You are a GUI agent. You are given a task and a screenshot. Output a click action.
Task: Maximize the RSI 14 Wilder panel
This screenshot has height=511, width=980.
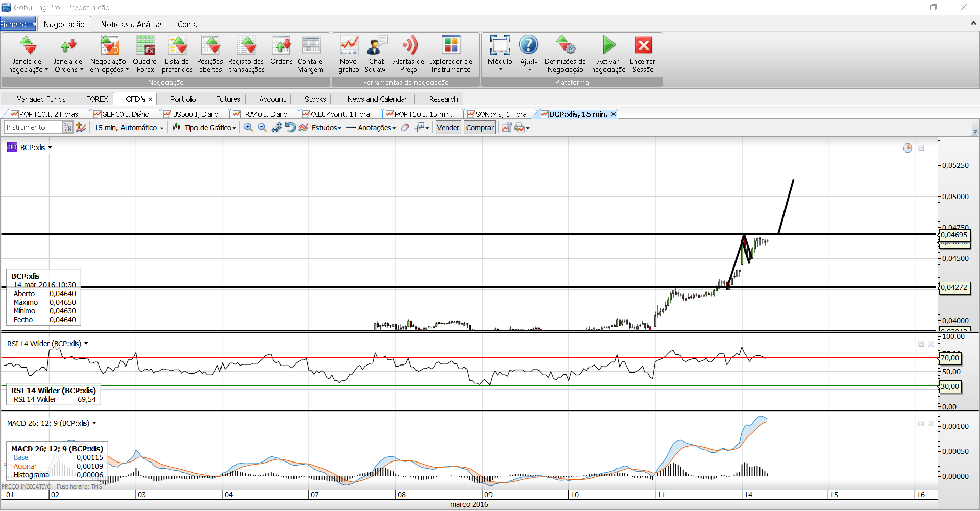click(921, 344)
